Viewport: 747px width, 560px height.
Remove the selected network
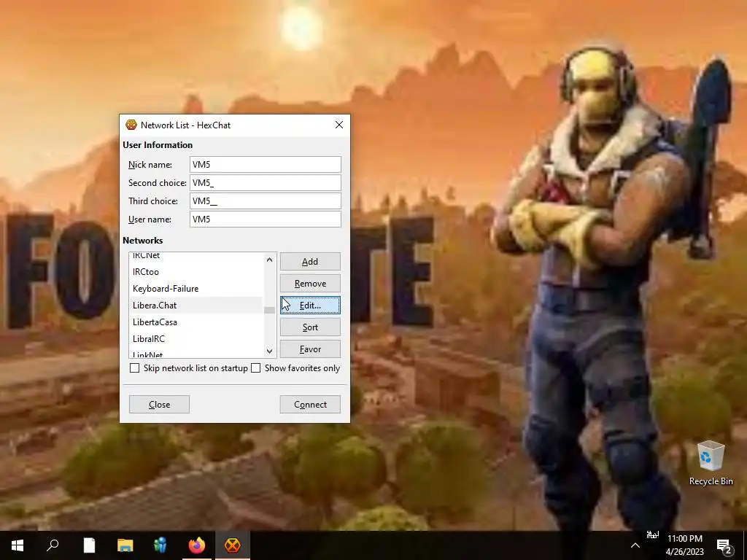310,284
